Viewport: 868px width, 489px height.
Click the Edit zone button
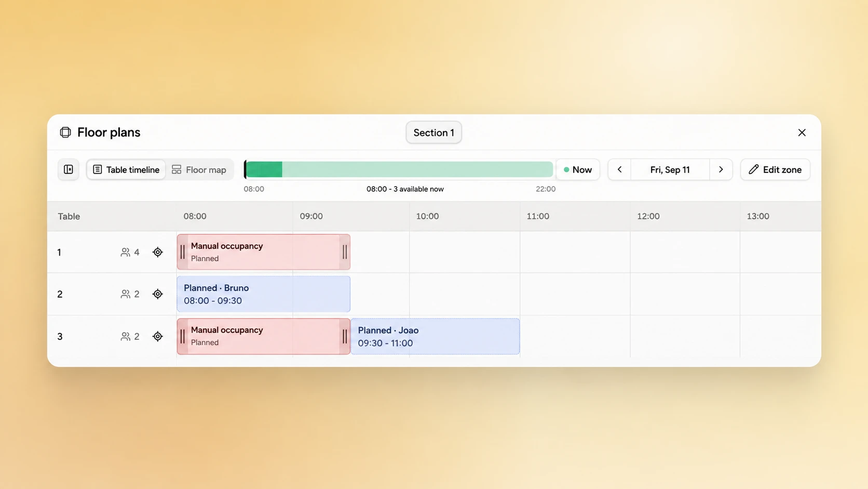[775, 169]
